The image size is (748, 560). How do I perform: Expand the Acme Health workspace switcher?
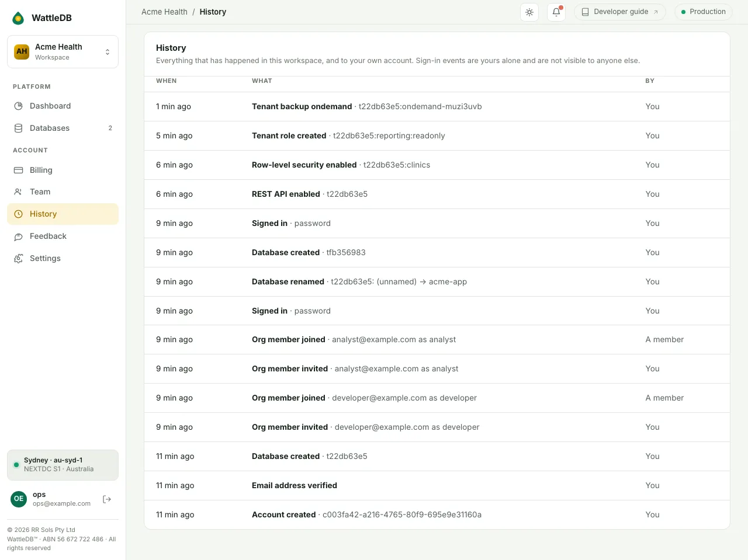[63, 51]
